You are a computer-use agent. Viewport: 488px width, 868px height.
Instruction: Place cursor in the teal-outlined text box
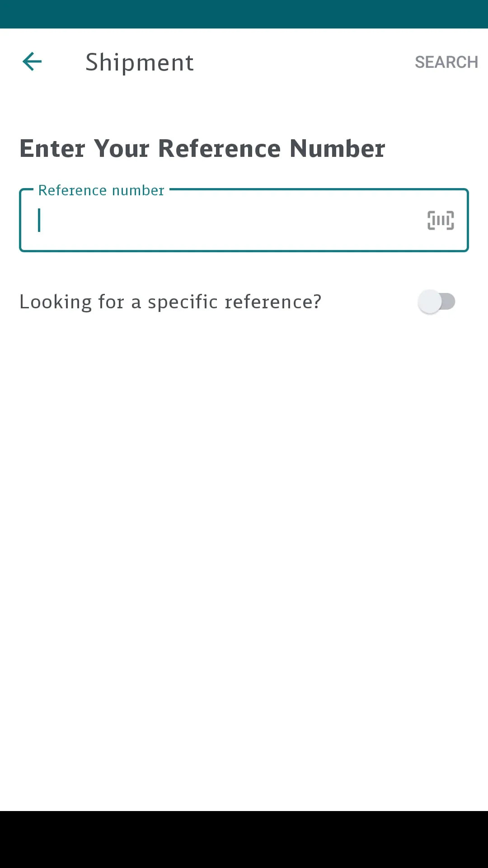pos(226,220)
